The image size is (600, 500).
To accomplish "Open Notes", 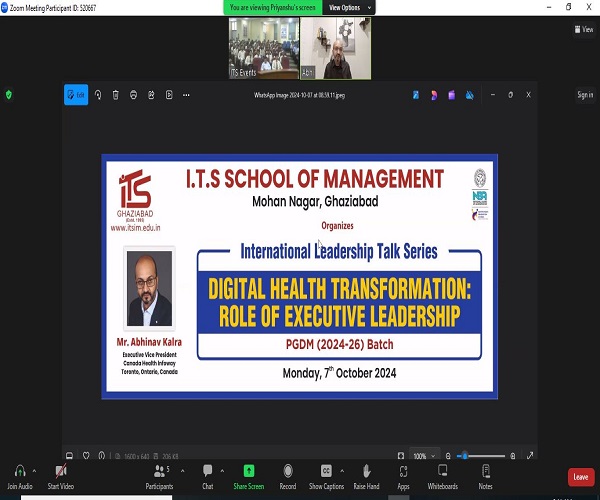I will pos(486,477).
